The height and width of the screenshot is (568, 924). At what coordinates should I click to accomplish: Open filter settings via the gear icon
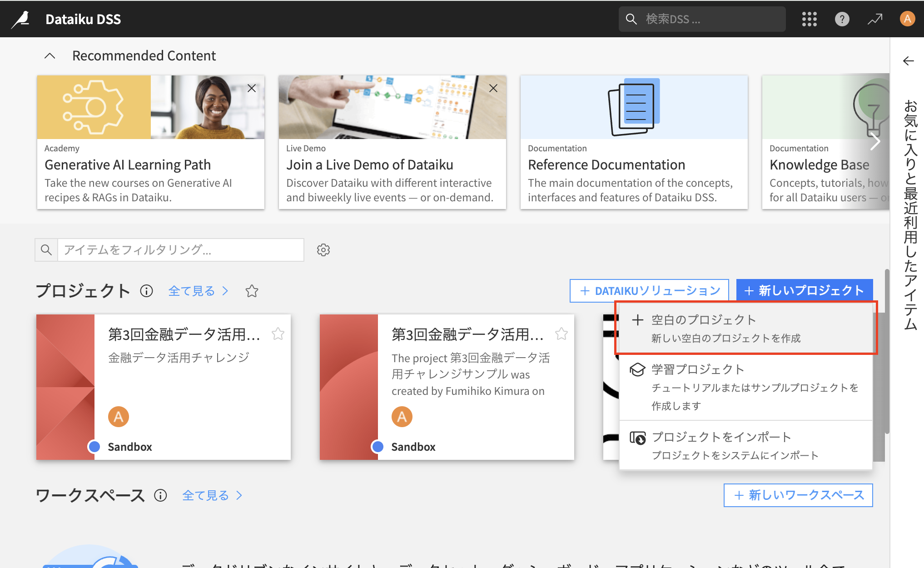click(323, 250)
